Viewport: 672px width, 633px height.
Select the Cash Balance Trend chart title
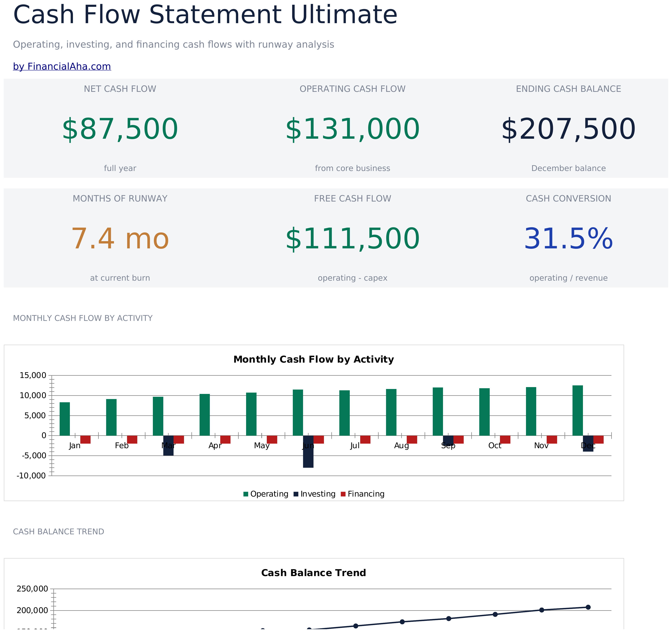coord(314,573)
